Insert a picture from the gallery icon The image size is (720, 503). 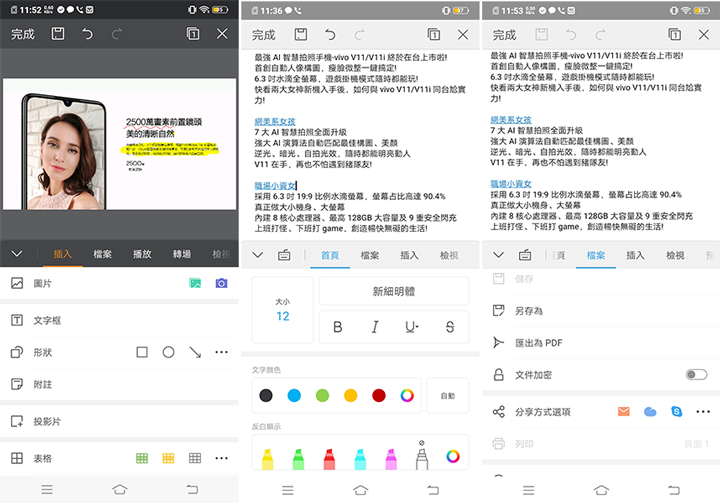point(195,283)
